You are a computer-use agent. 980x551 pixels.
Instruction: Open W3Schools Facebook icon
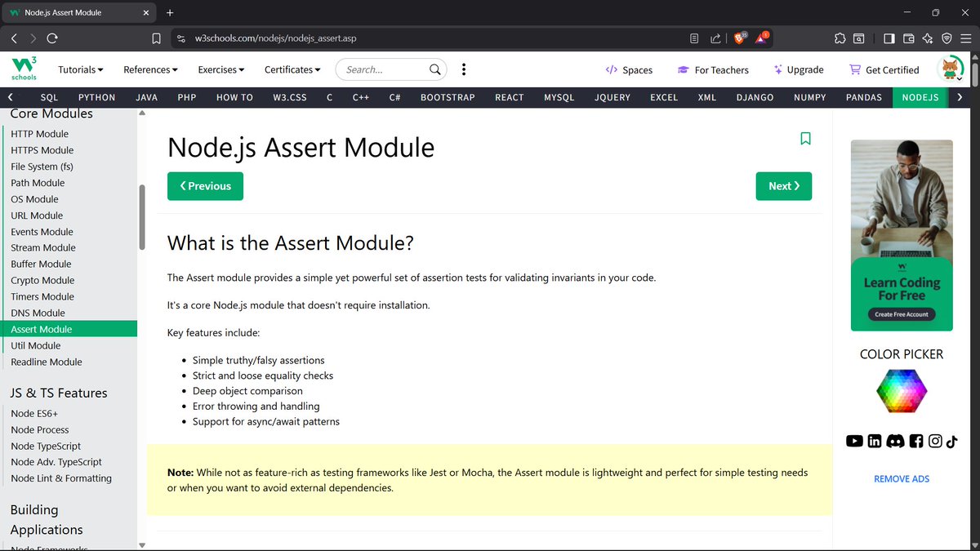pos(916,441)
